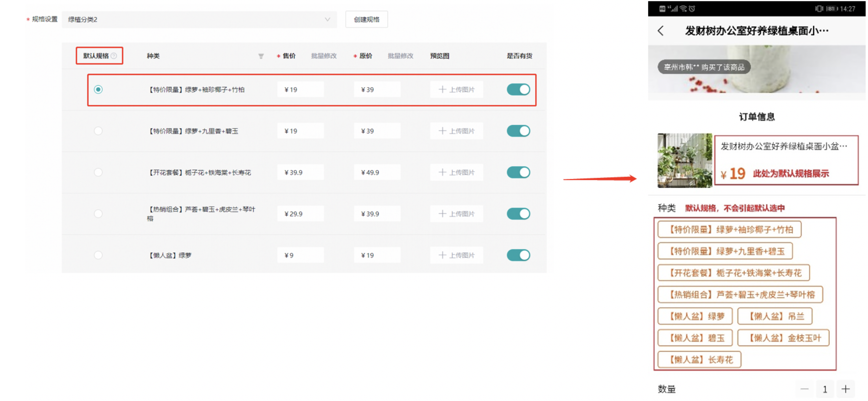The width and height of the screenshot is (868, 401).
Task: Choose 【开花套餐】栀子花+铁海棠+长寿花 option on phone
Action: (733, 273)
